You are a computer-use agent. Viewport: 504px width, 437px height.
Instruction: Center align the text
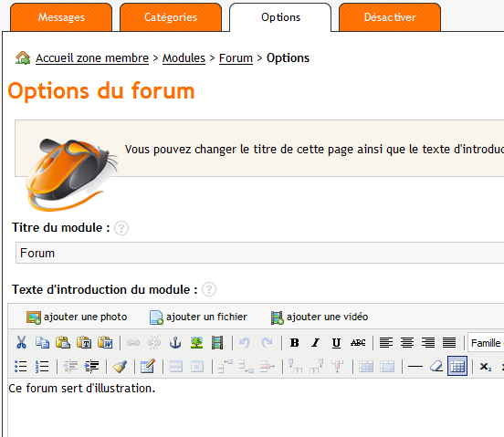407,343
